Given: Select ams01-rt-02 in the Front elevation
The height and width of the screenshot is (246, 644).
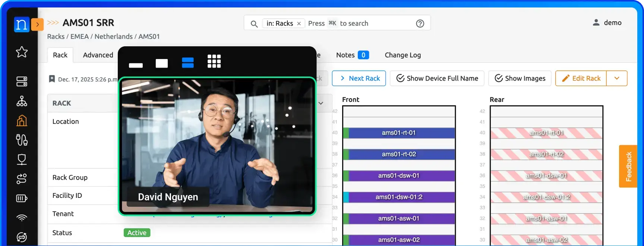Looking at the screenshot, I should point(399,154).
